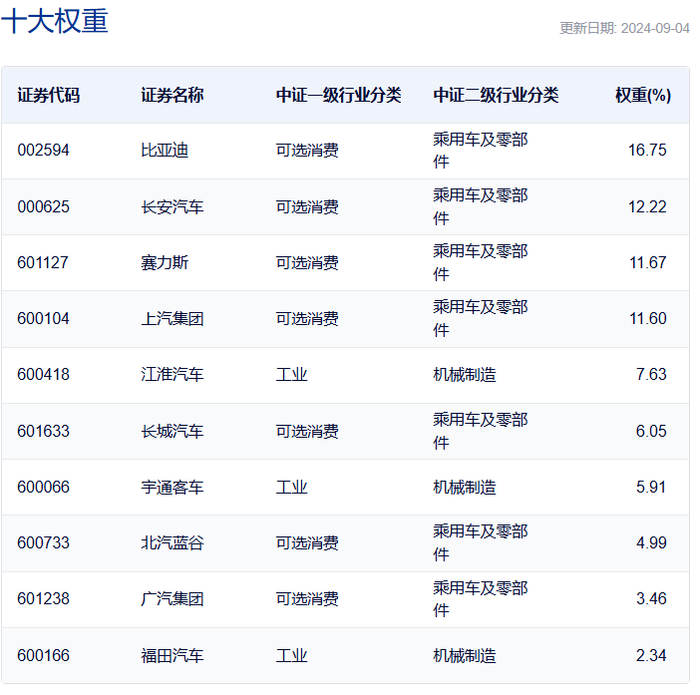Select security code 600066
700x695 pixels.
tap(43, 487)
